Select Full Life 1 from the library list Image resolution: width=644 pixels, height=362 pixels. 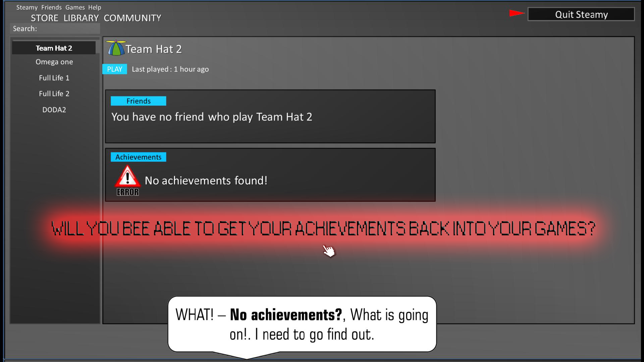click(54, 78)
